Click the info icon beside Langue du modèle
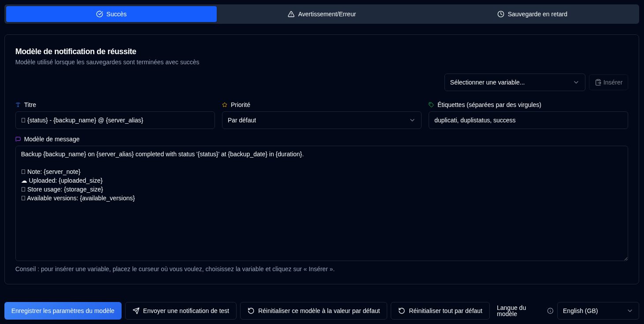Viewport: 644px width, 324px height. pyautogui.click(x=550, y=311)
